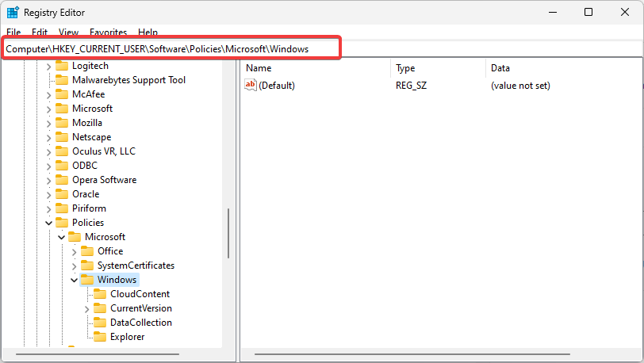The width and height of the screenshot is (644, 363).
Task: Click the Office folder icon
Action: (x=87, y=251)
